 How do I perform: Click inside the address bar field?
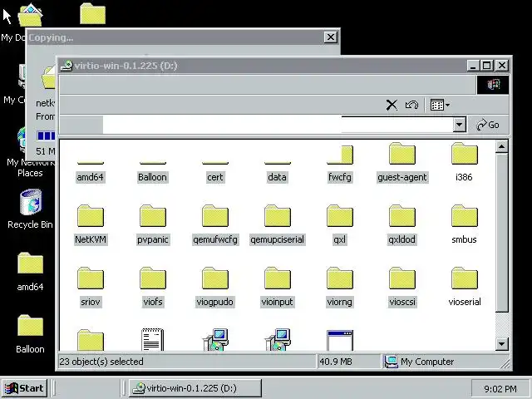point(278,125)
